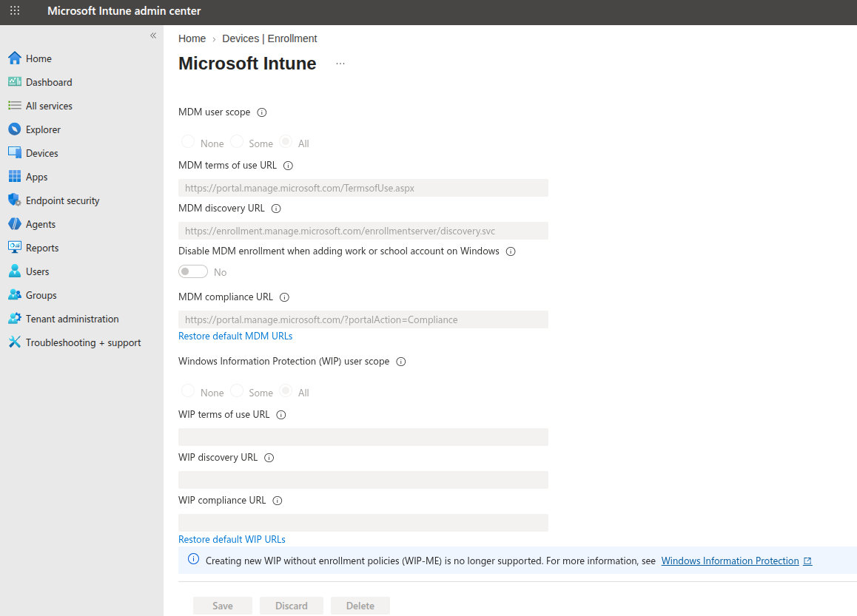The width and height of the screenshot is (857, 616).
Task: Open the app launcher waffle icon
Action: [x=15, y=10]
